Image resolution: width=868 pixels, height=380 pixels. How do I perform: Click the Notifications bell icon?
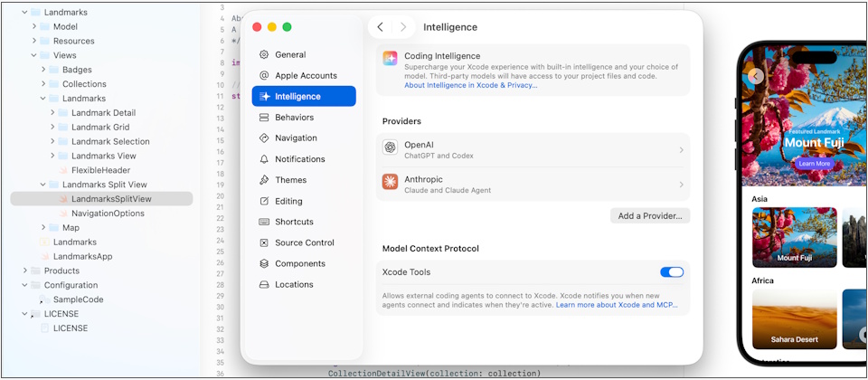[264, 159]
